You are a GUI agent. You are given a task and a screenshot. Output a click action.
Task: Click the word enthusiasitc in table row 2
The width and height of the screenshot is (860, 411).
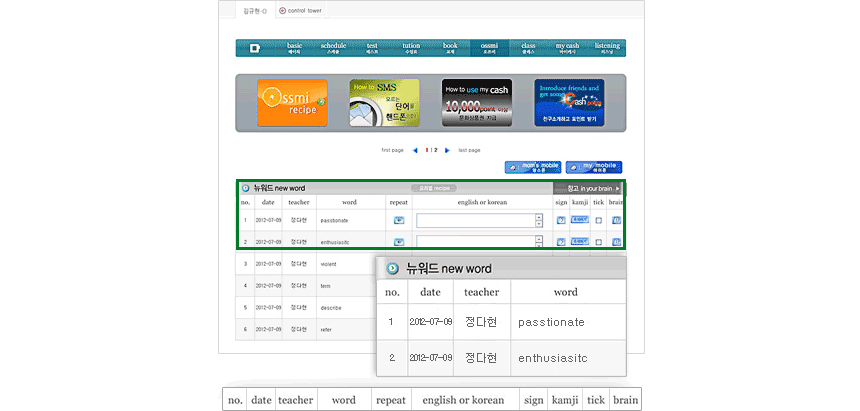coord(335,242)
